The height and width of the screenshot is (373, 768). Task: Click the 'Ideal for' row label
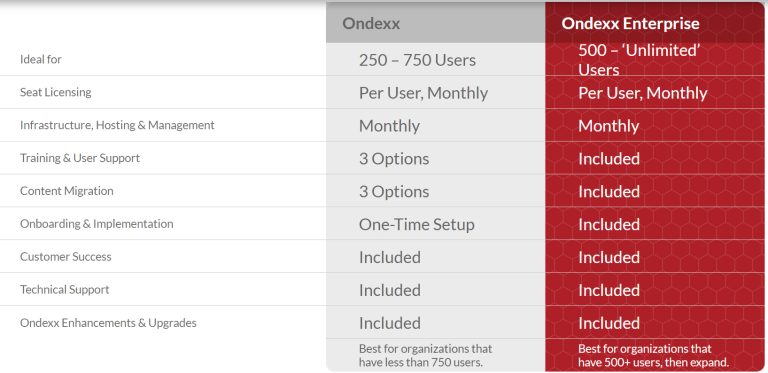coord(41,59)
